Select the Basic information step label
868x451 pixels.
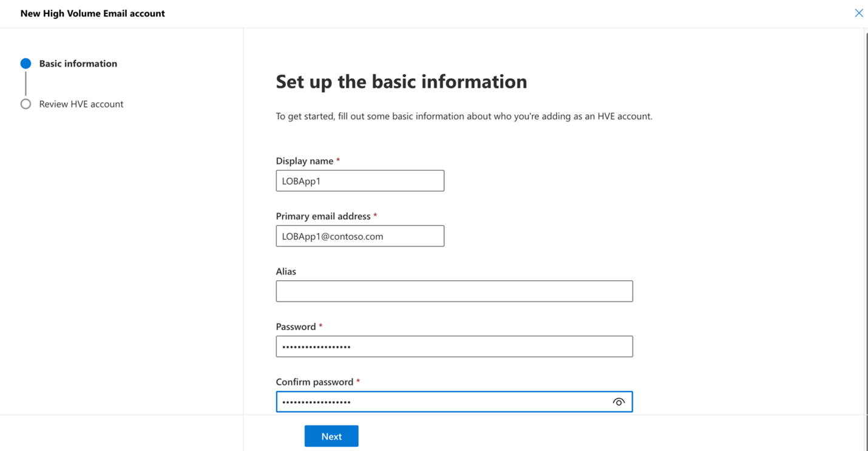78,64
